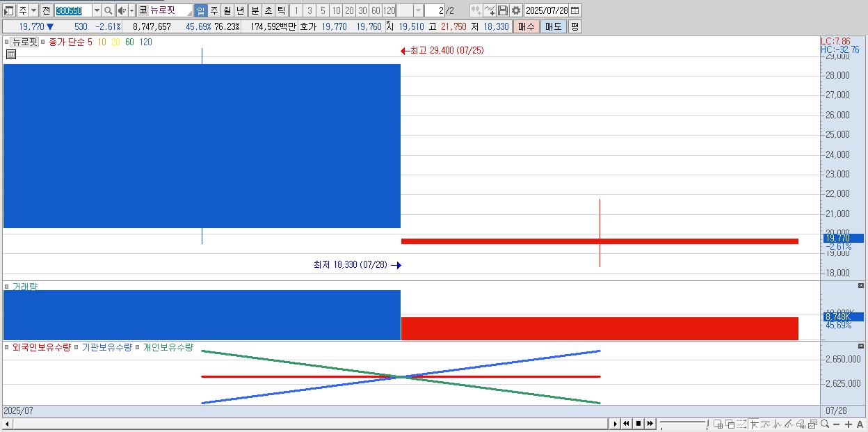868x432 pixels.
Task: Click the magnifier zoom icon in bottom toolbar
Action: click(x=825, y=424)
